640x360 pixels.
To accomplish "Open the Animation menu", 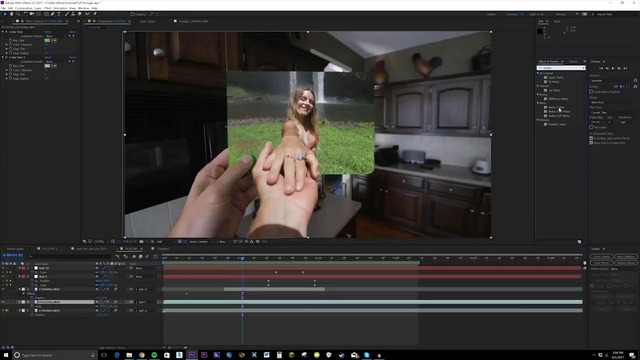I will [x=60, y=8].
